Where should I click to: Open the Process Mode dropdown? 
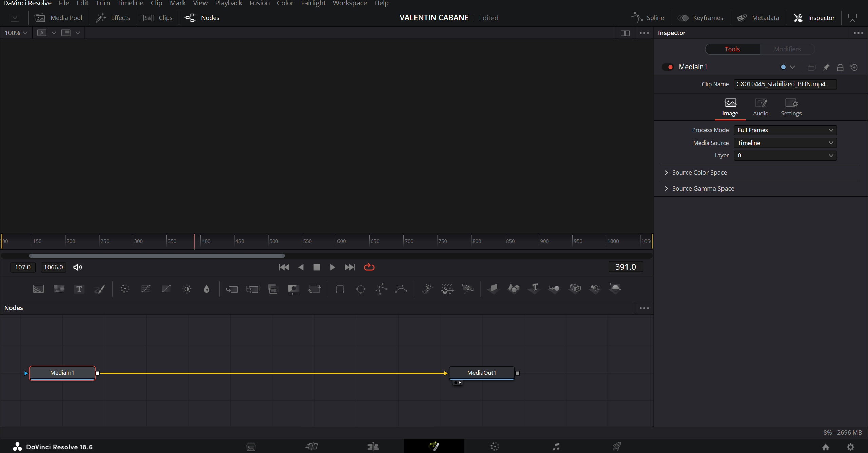pyautogui.click(x=785, y=130)
